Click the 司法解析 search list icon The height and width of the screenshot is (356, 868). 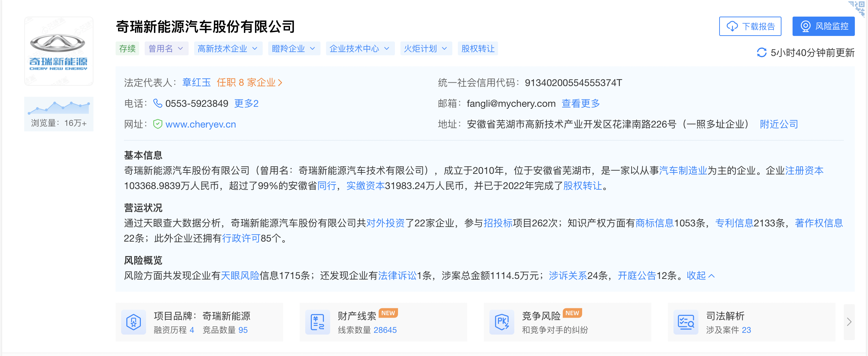pyautogui.click(x=686, y=322)
